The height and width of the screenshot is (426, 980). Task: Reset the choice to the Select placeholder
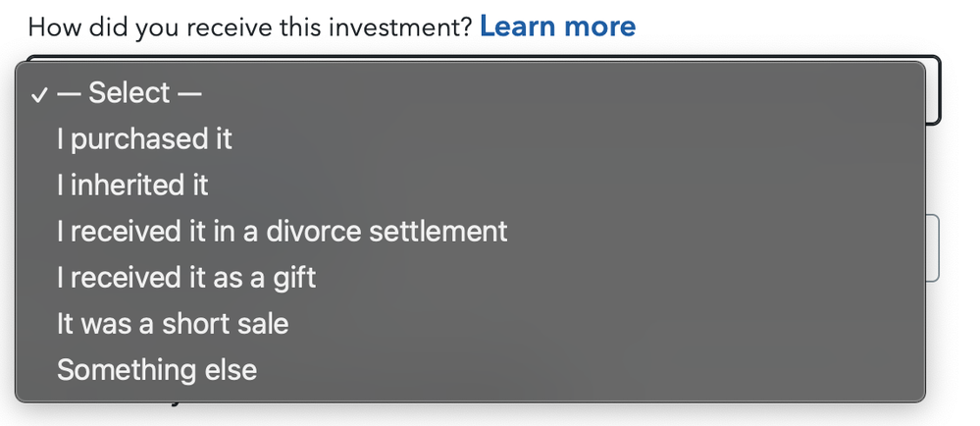tap(470, 93)
